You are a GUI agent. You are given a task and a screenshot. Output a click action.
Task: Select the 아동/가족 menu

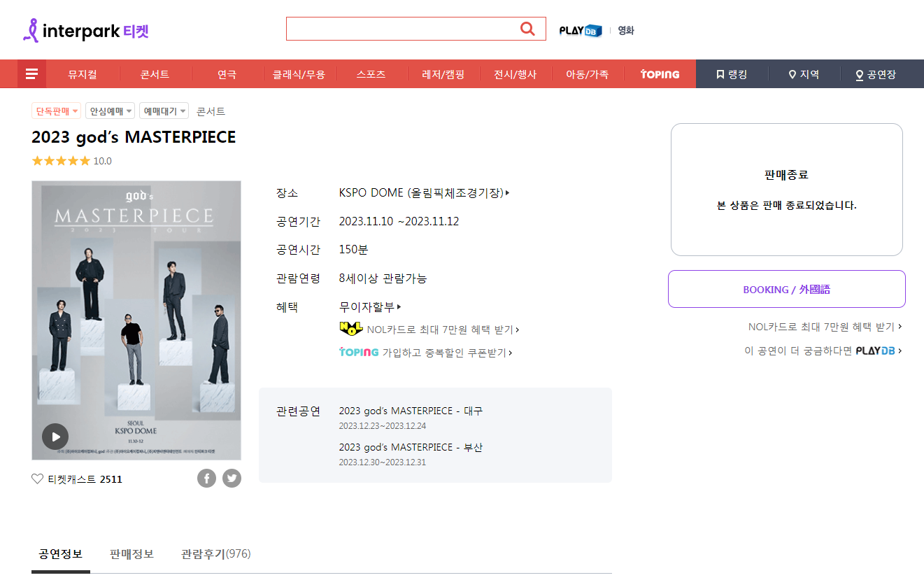click(x=587, y=74)
